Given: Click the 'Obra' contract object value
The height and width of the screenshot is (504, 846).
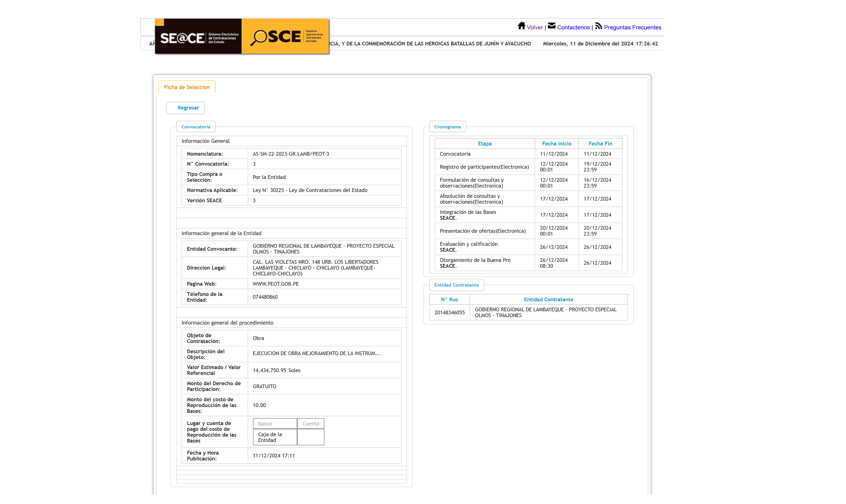Looking at the screenshot, I should point(258,338).
